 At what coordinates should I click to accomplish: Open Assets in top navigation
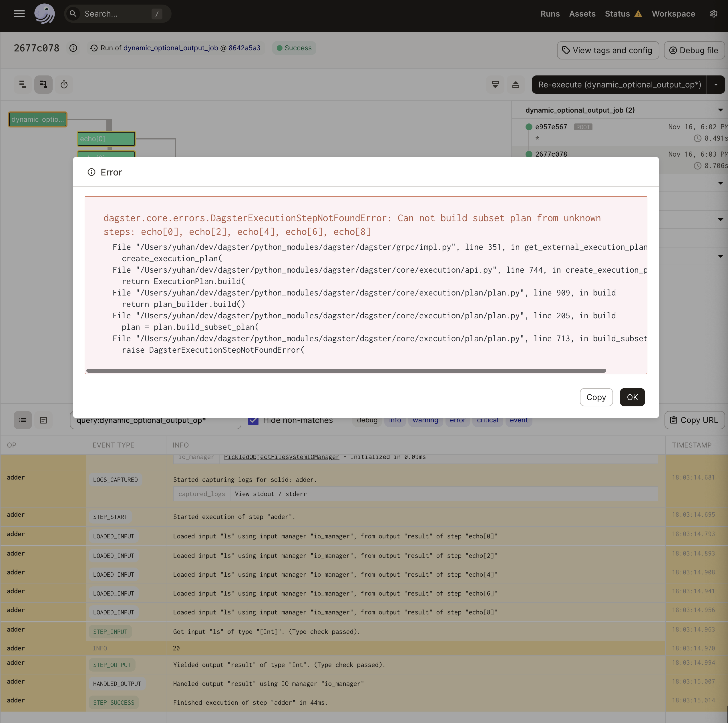582,14
